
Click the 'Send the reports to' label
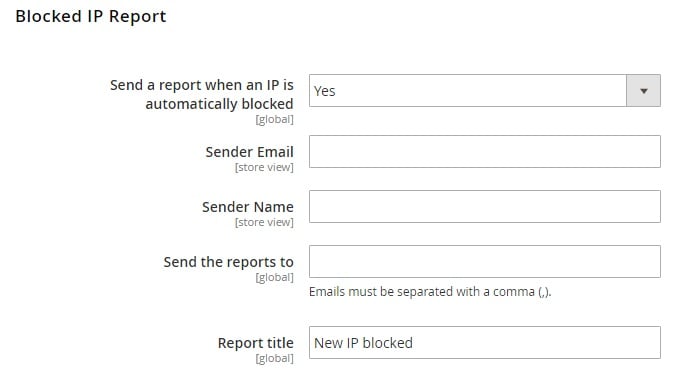229,262
